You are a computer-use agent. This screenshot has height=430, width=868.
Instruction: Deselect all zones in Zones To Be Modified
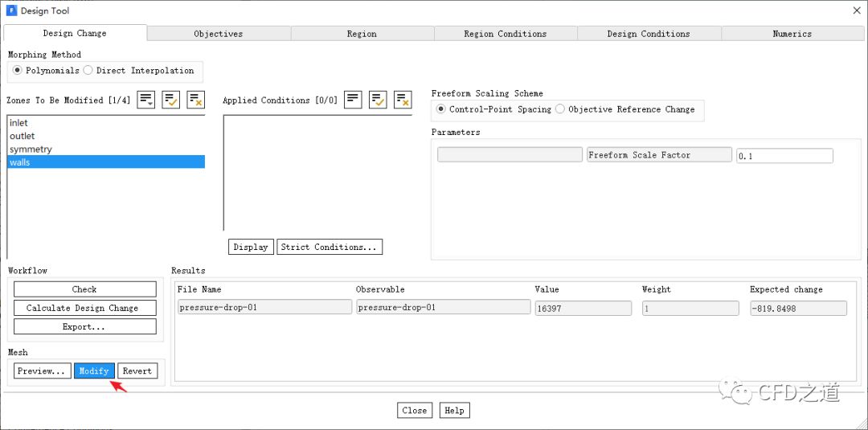[196, 100]
